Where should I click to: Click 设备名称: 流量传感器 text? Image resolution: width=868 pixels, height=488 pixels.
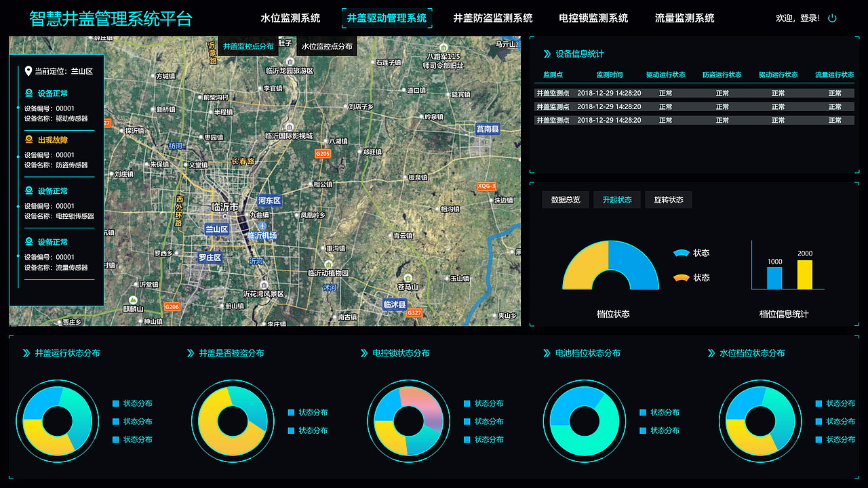point(56,268)
